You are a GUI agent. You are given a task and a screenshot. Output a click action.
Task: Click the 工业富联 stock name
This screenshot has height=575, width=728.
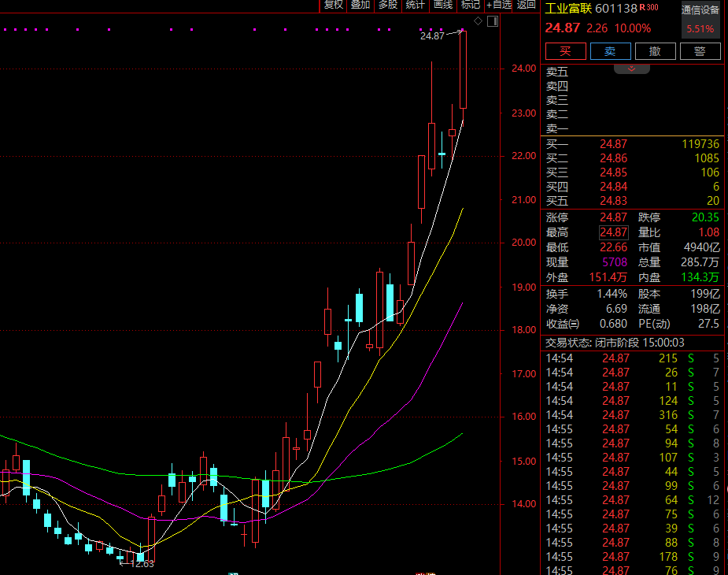point(568,9)
